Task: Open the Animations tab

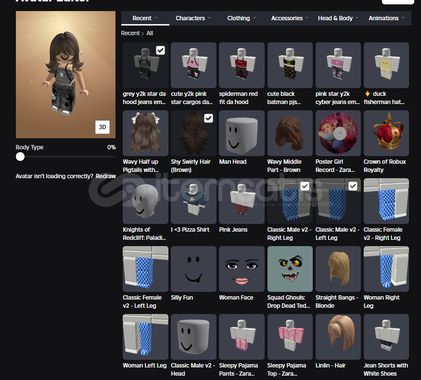Action: pos(386,18)
